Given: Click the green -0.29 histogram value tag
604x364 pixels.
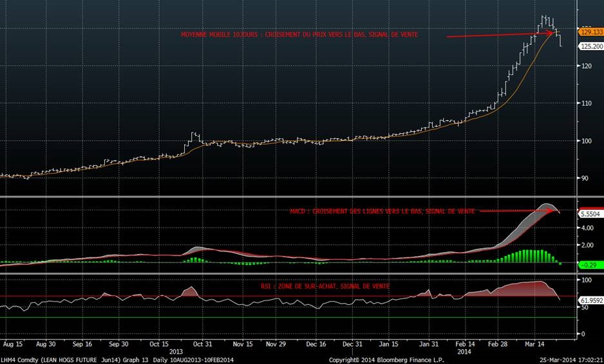Looking at the screenshot, I should [589, 264].
